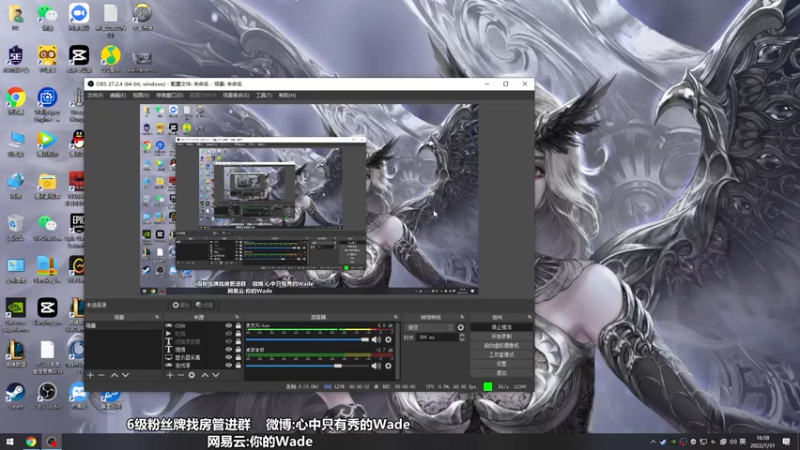Toggle lock on display capture source
800x450 pixels.
point(238,358)
